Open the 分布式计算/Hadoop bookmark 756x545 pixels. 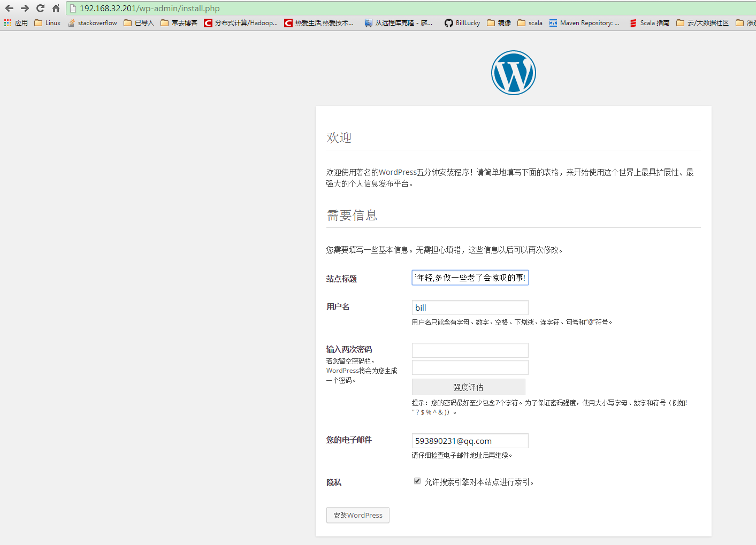[x=241, y=23]
